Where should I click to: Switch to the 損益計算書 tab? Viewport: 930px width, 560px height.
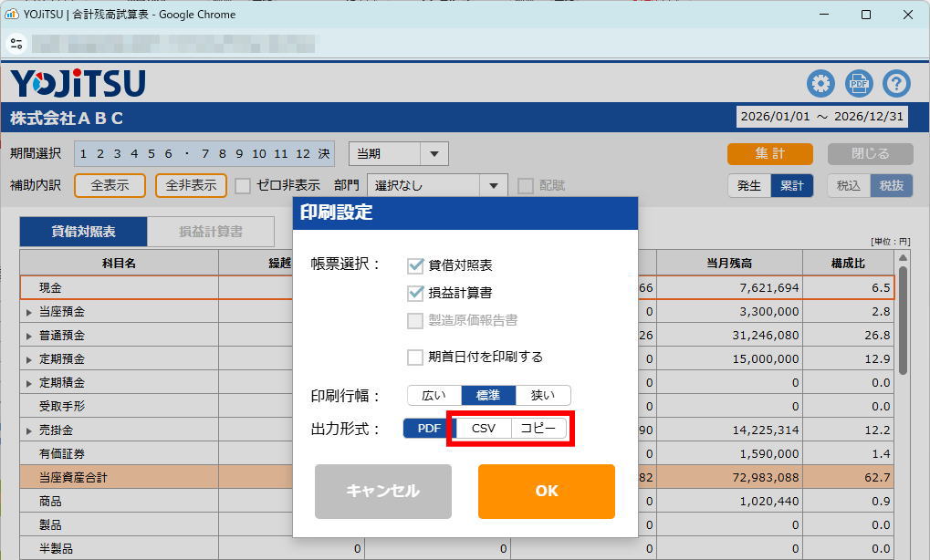coord(211,232)
